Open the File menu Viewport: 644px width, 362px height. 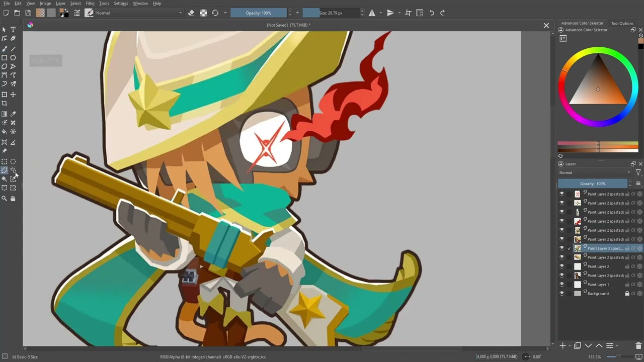click(7, 4)
